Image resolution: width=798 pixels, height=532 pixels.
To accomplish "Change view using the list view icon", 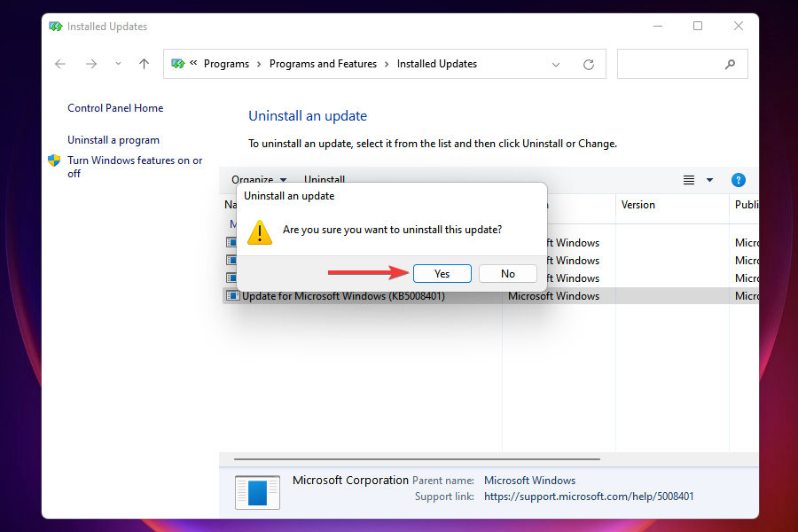I will tap(689, 180).
